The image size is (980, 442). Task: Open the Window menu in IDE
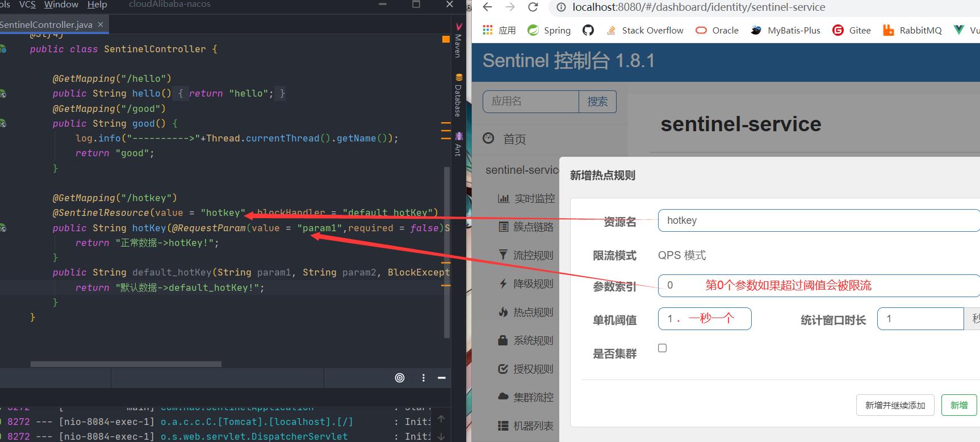tap(61, 5)
